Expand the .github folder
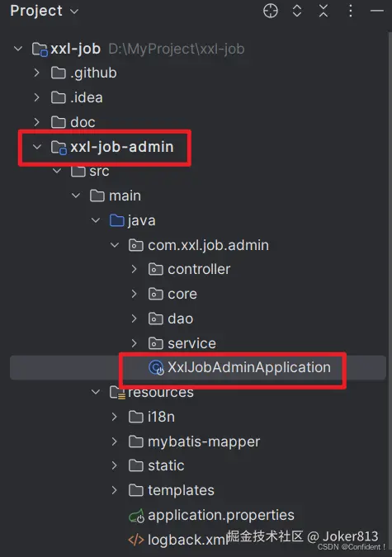Screen dimensions: 392x557 (36, 73)
